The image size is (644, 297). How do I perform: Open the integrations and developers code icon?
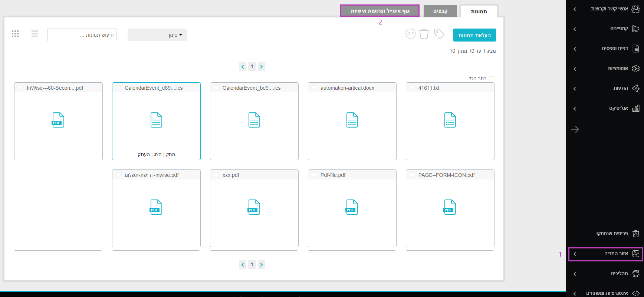point(635,293)
